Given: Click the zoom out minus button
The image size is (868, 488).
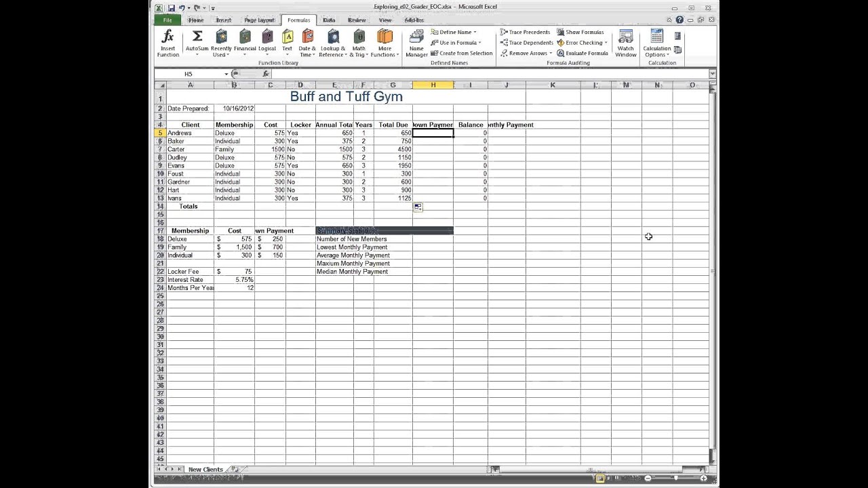Looking at the screenshot, I should pos(648,479).
